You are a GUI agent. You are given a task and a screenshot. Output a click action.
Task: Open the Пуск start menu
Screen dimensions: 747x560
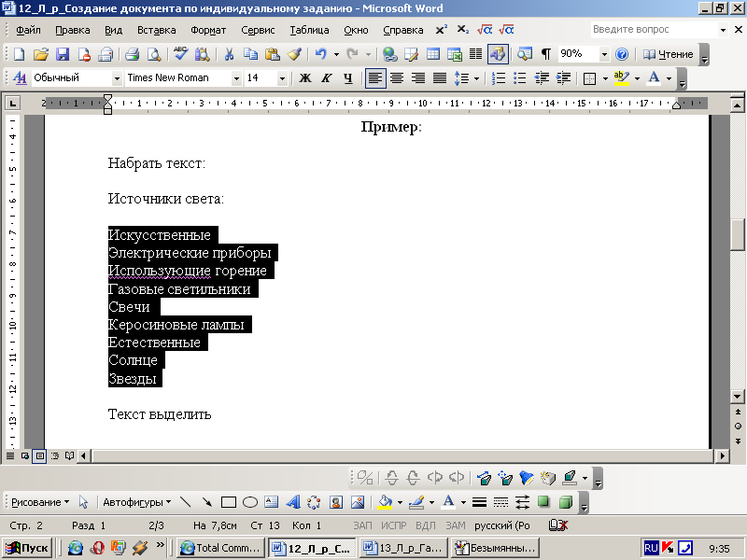27,548
